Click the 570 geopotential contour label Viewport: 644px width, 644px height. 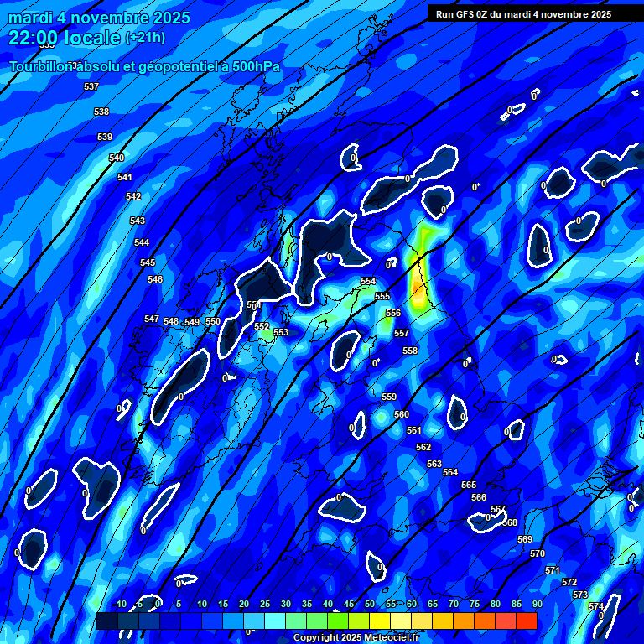point(538,553)
